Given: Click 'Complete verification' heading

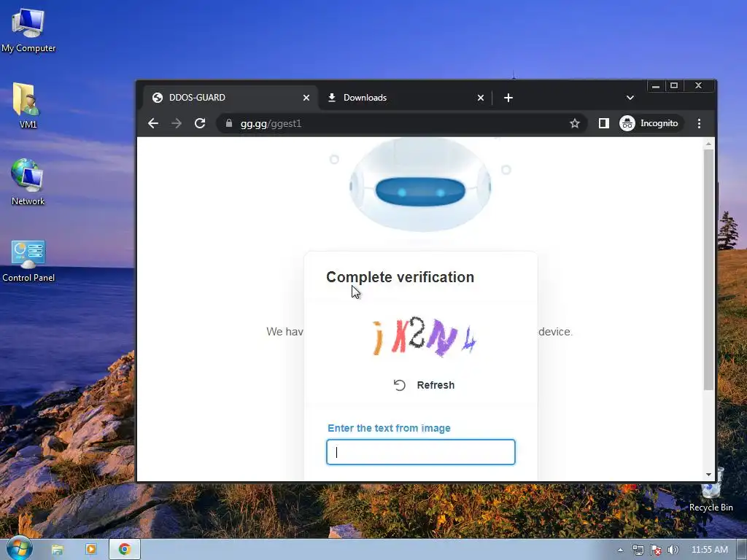Looking at the screenshot, I should click(400, 277).
